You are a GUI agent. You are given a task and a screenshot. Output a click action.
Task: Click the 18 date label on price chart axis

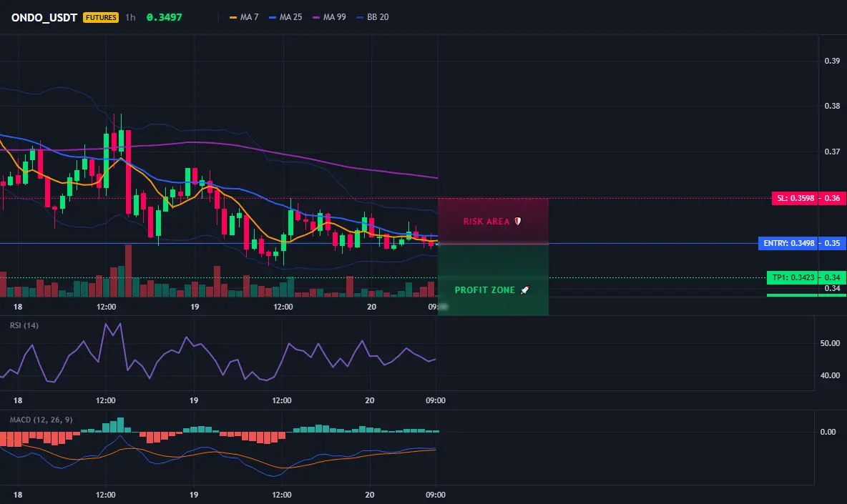18,307
